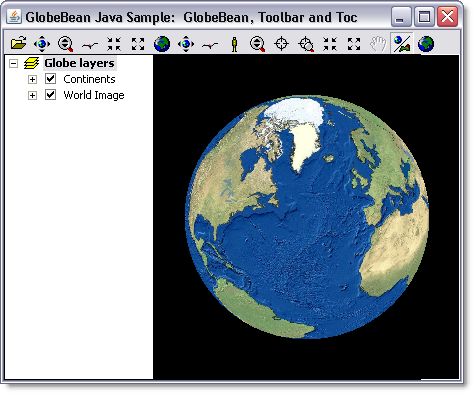Open a globe document with the folder icon

[18, 43]
